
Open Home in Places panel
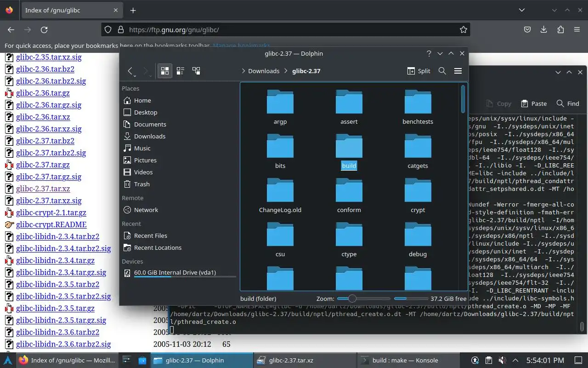pyautogui.click(x=179, y=100)
